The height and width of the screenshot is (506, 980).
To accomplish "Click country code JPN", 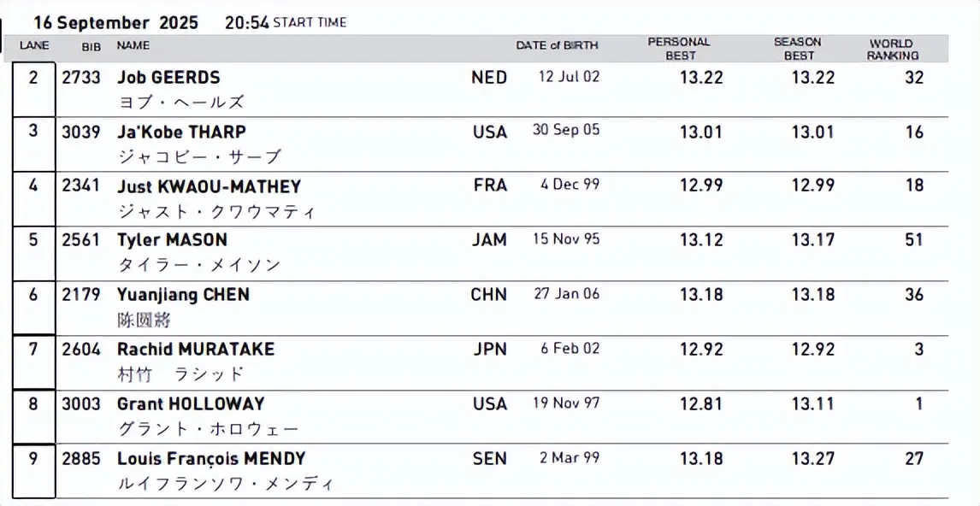I will [489, 349].
